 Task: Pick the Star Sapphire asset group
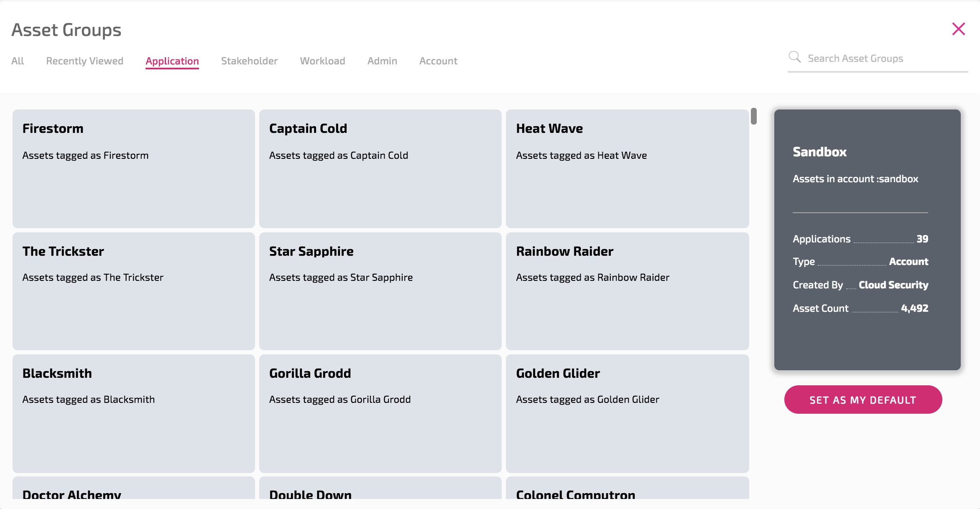pyautogui.click(x=380, y=291)
